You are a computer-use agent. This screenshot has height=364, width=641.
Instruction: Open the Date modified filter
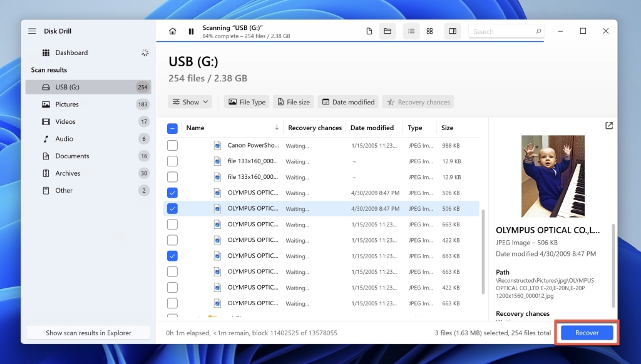(x=347, y=101)
